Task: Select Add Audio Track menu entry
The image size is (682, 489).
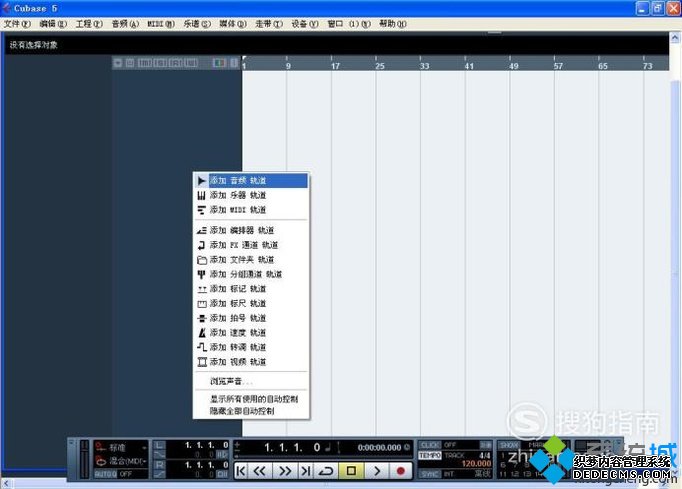Action: click(x=251, y=181)
